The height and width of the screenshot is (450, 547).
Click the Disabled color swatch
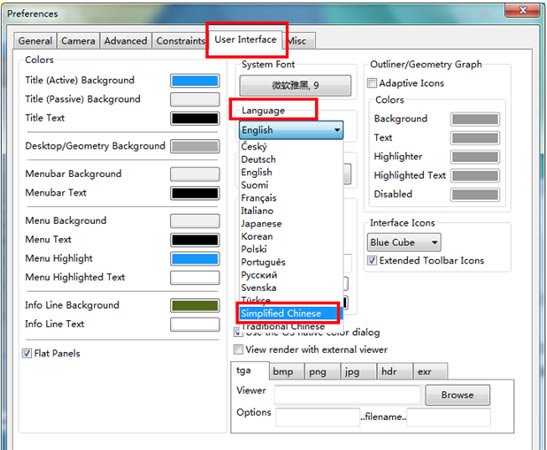coord(475,195)
